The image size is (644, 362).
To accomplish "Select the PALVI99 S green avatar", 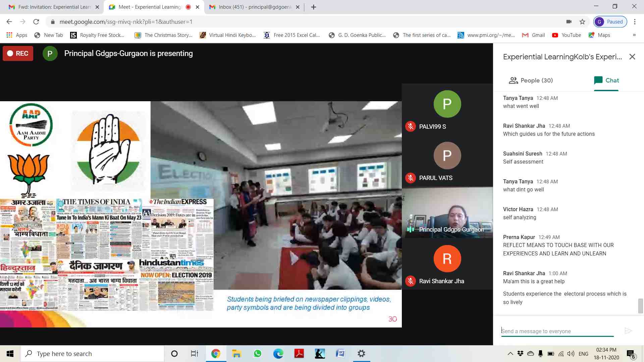I will [x=447, y=104].
